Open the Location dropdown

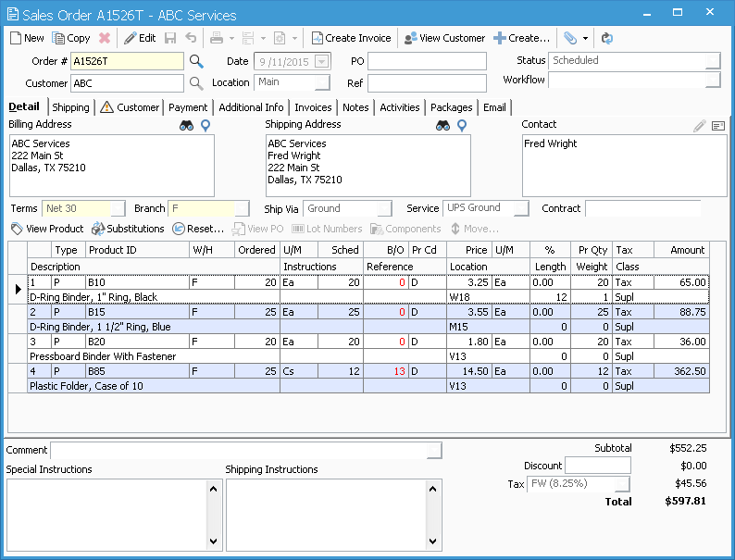(x=322, y=83)
